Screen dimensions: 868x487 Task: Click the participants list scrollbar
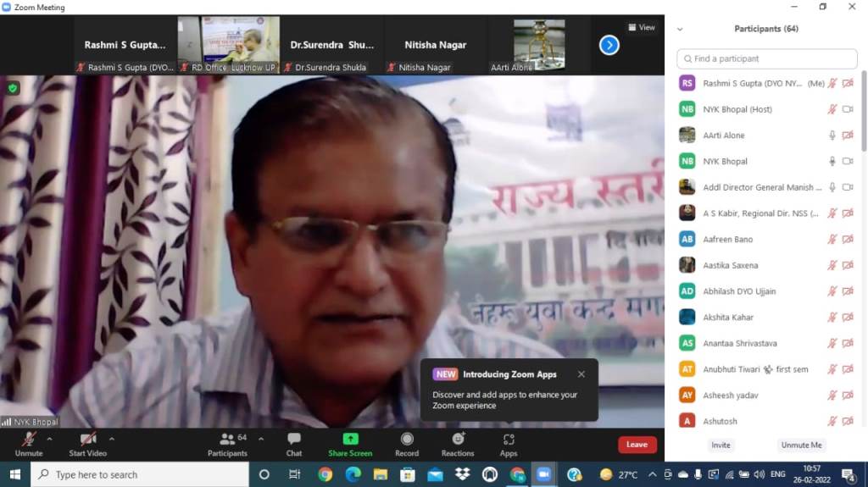864,111
